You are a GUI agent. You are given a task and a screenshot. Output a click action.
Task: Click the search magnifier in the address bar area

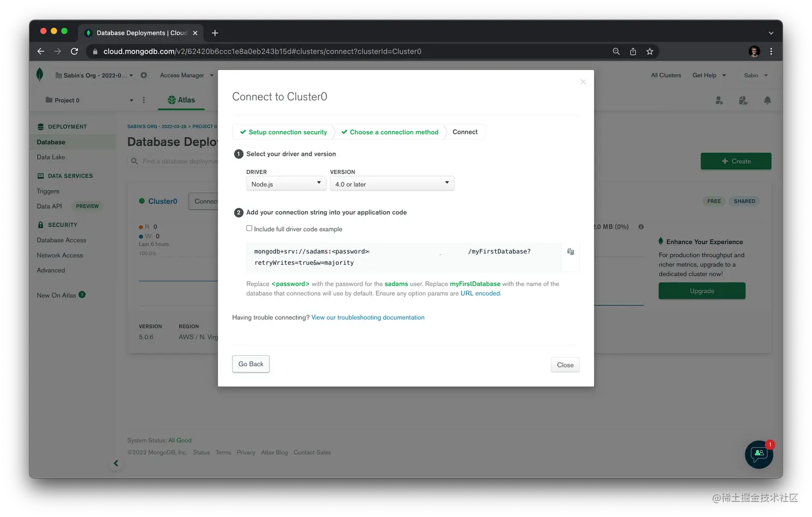[x=615, y=51]
